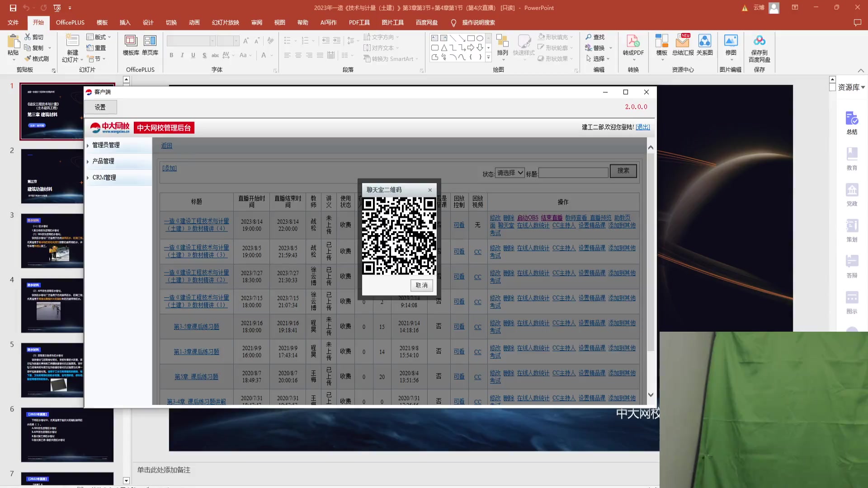Open the Diagram (图示) resource icon
Image resolution: width=868 pixels, height=488 pixels.
[852, 298]
